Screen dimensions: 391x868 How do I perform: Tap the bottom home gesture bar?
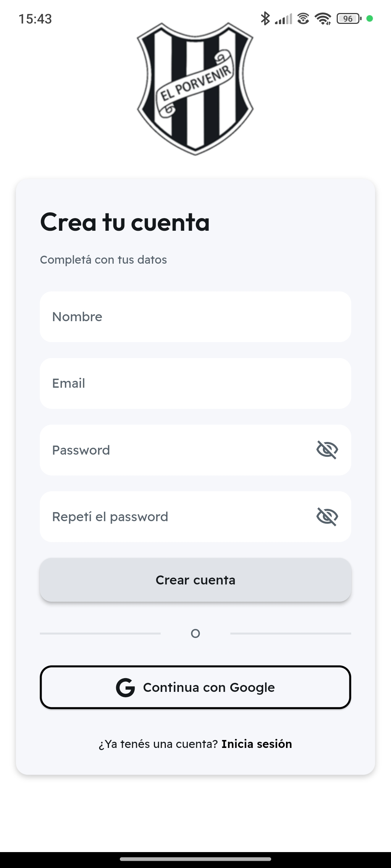click(x=195, y=859)
